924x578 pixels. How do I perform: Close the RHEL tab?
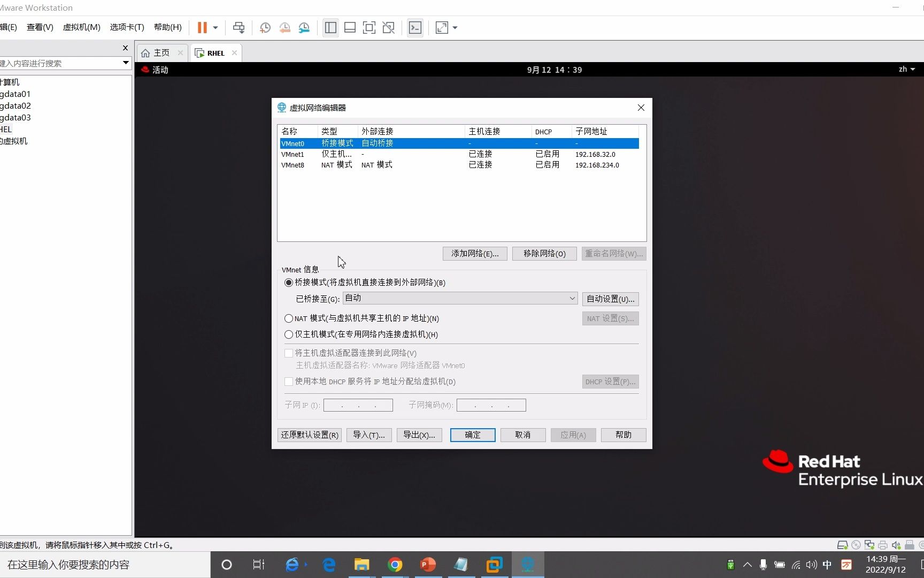[234, 53]
